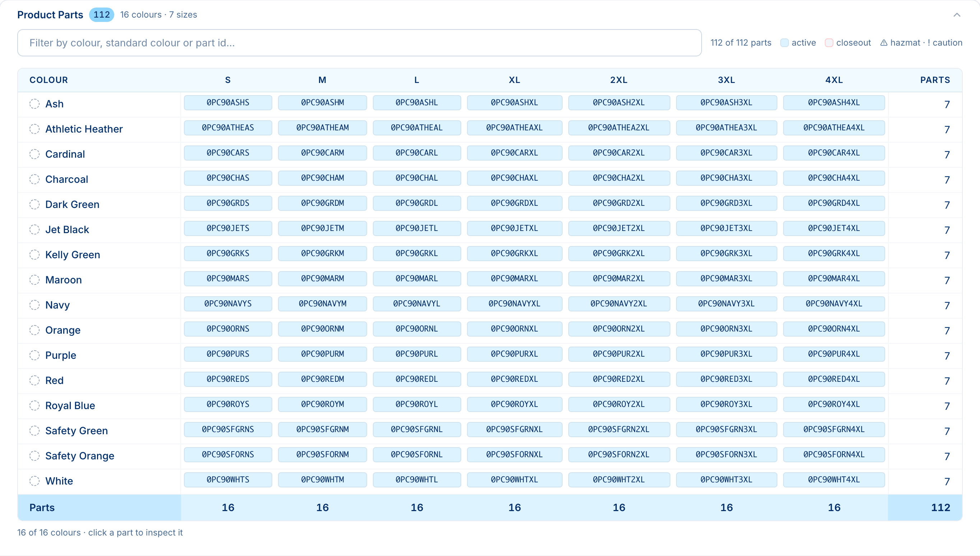Click the '112 of 112 parts' counter

741,43
